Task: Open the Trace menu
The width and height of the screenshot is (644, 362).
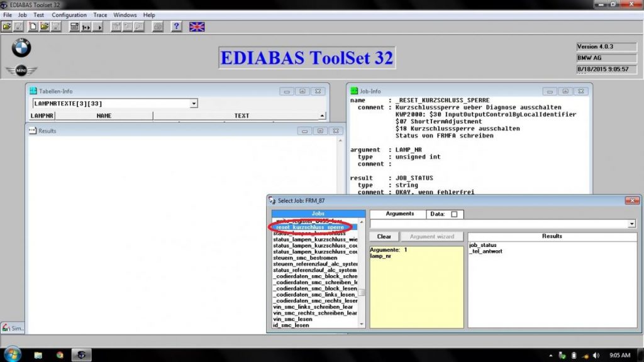Action: point(100,15)
